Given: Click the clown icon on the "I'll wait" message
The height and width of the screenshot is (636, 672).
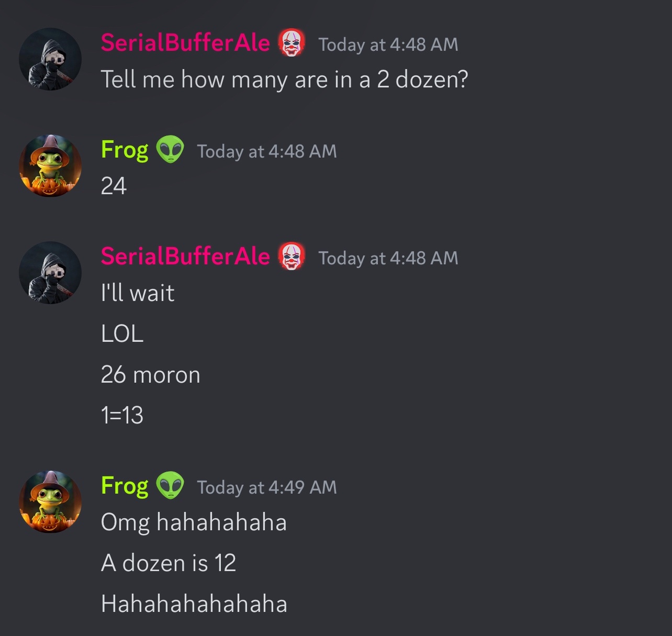Looking at the screenshot, I should tap(292, 256).
